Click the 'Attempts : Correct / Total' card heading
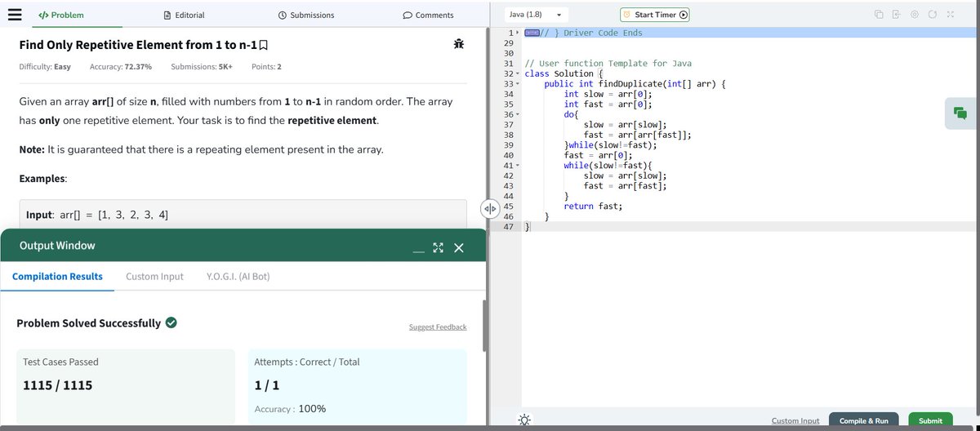 pos(307,362)
